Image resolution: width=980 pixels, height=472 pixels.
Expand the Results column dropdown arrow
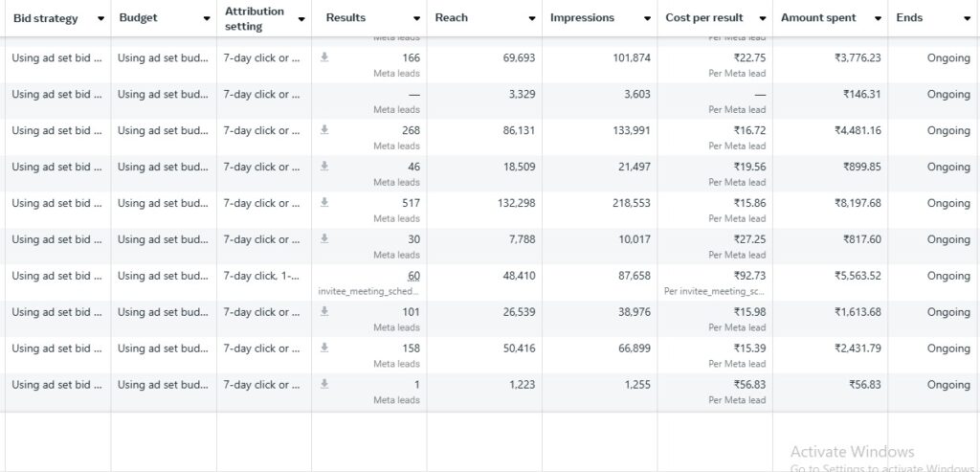click(x=416, y=19)
